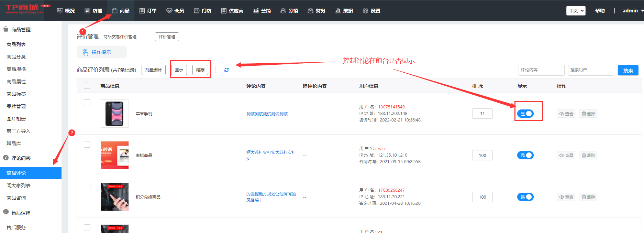The width and height of the screenshot is (644, 233).
Task: Delete the 虚拟商品 review
Action: pyautogui.click(x=588, y=156)
